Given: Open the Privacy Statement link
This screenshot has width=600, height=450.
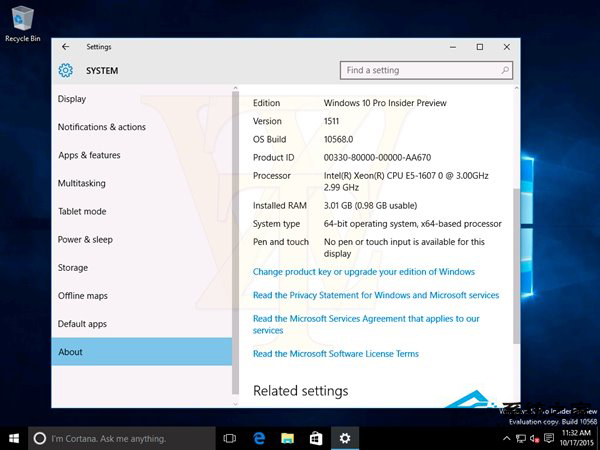Looking at the screenshot, I should [376, 295].
